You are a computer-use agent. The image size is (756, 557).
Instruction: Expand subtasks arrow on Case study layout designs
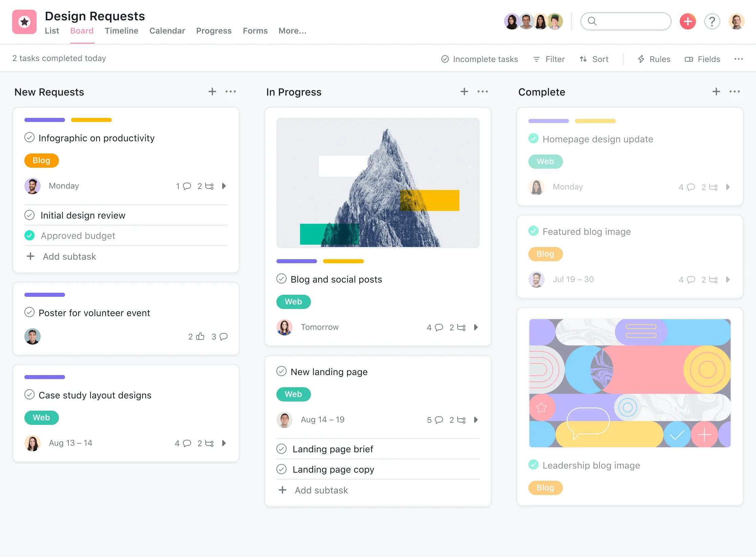click(224, 442)
